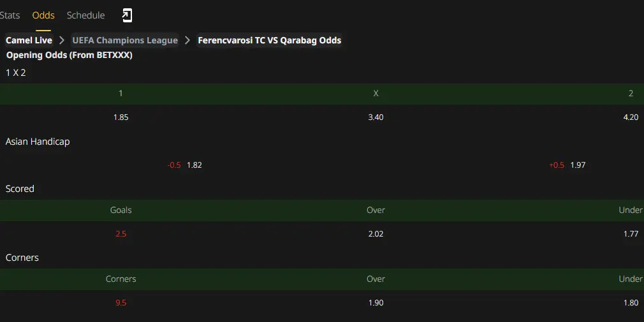Click the 2.5 goals line value
644x322 pixels.
tap(121, 234)
